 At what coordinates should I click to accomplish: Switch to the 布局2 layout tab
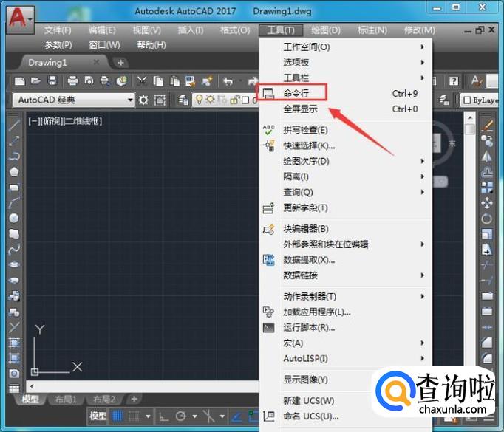(103, 400)
